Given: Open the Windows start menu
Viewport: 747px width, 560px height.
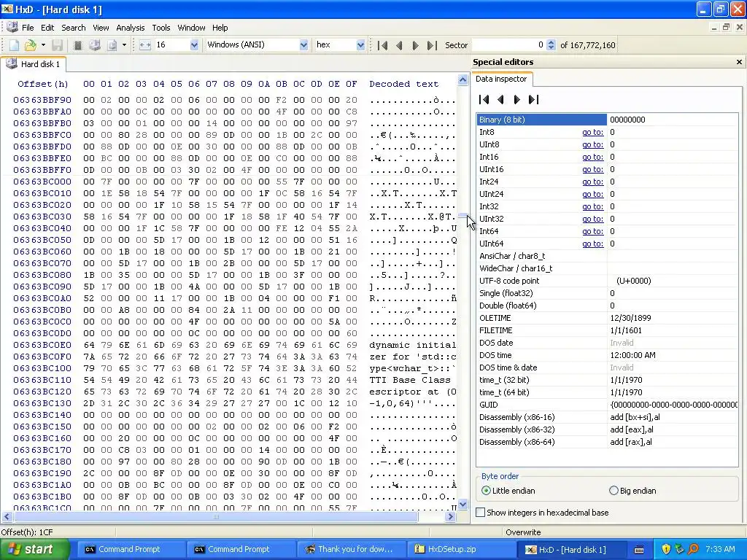Looking at the screenshot, I should tap(35, 549).
